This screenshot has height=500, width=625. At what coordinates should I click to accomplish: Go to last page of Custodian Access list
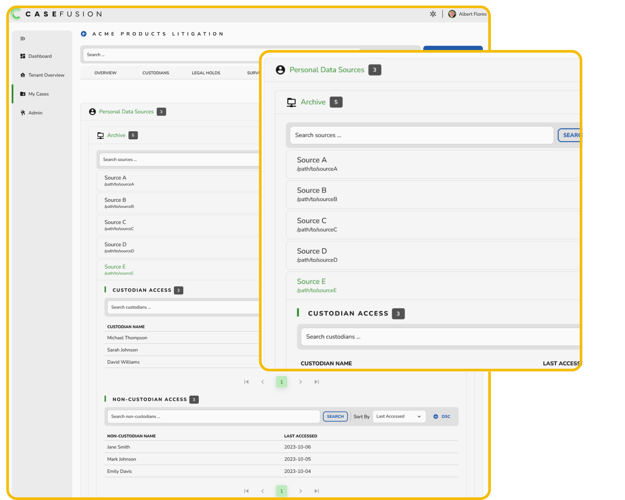click(316, 382)
